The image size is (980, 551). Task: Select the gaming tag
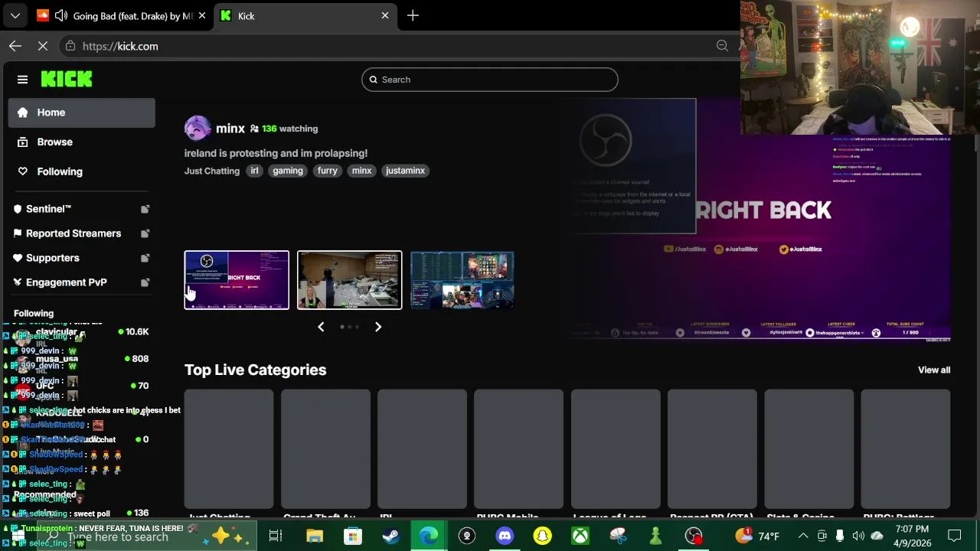288,171
